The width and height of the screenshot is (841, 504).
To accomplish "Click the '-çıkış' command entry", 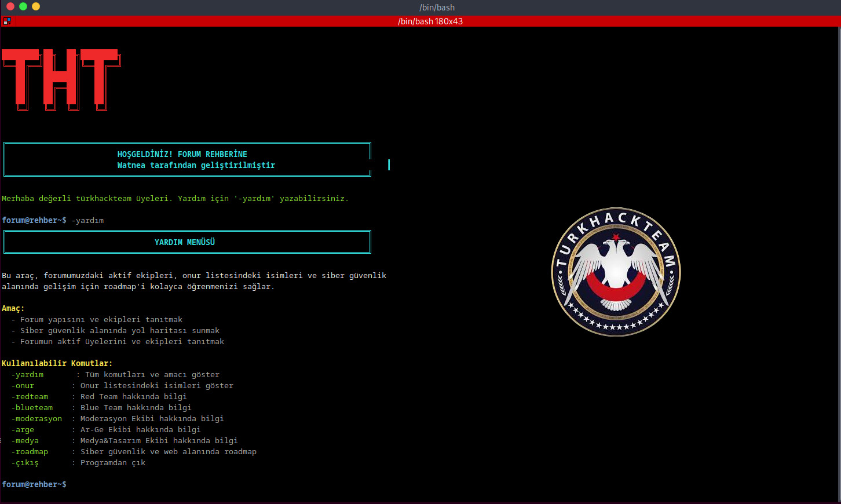I will point(25,462).
